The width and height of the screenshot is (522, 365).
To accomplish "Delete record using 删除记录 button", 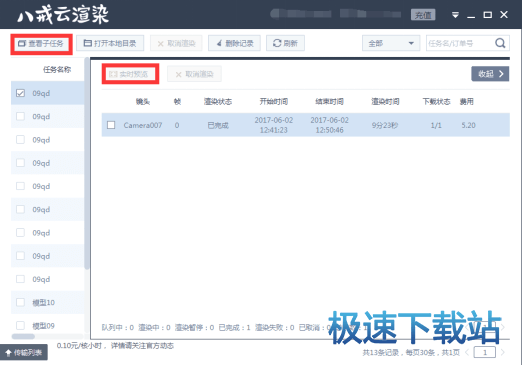I will (234, 43).
